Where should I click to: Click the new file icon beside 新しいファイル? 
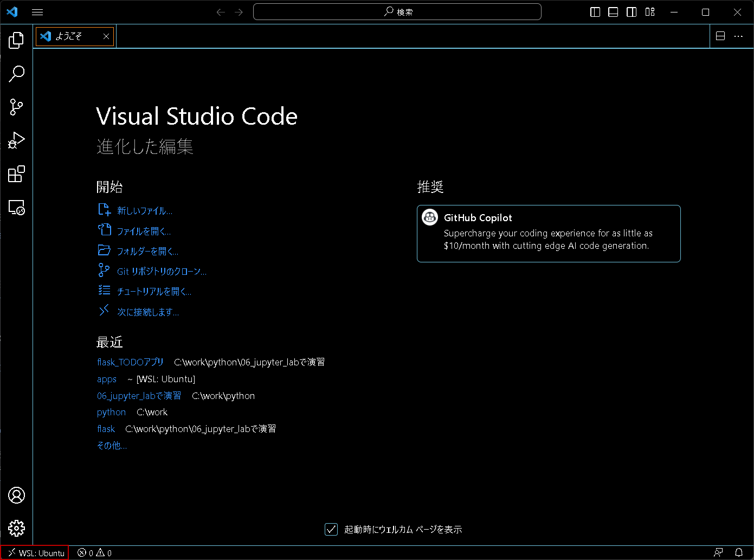click(104, 210)
